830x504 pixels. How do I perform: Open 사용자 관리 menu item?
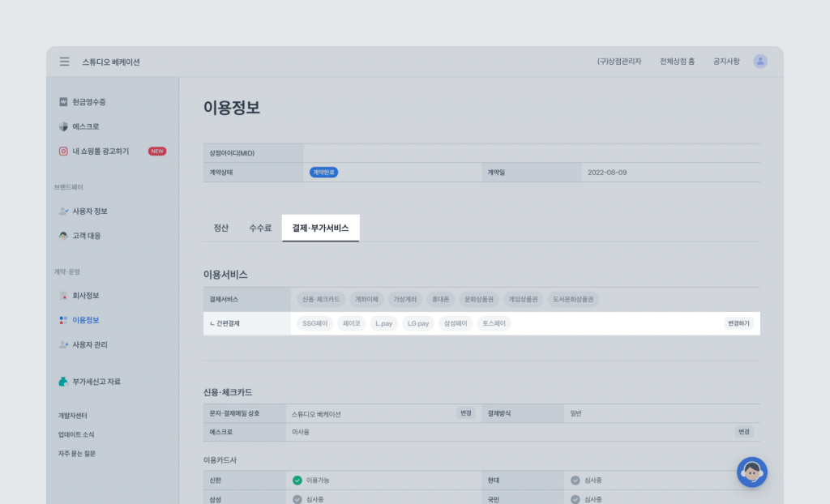pos(90,344)
